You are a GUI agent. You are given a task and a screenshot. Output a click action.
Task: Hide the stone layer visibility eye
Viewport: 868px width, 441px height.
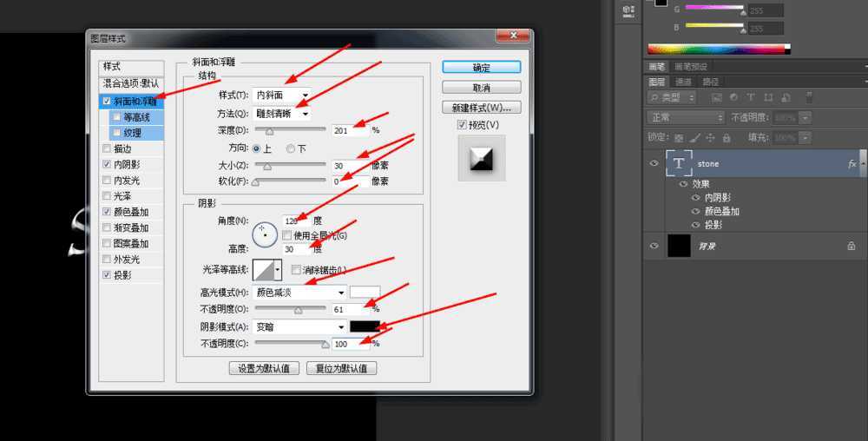point(654,164)
